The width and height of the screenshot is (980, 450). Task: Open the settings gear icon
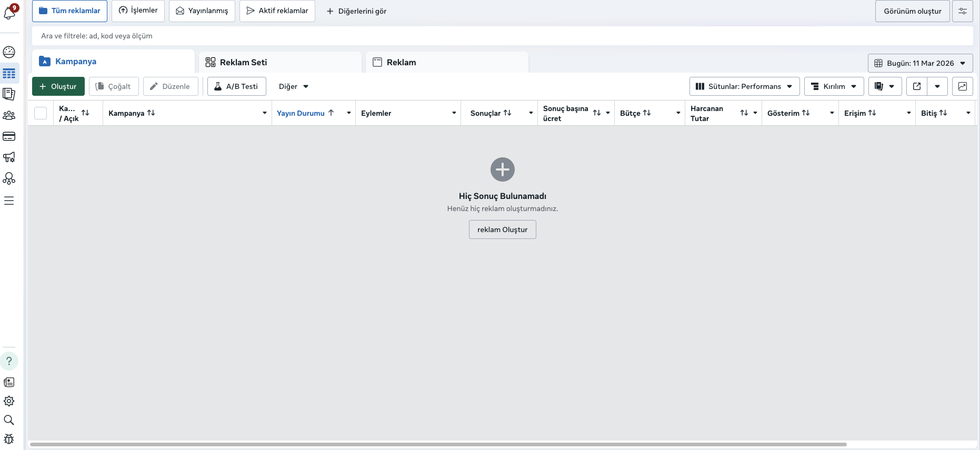(x=9, y=401)
